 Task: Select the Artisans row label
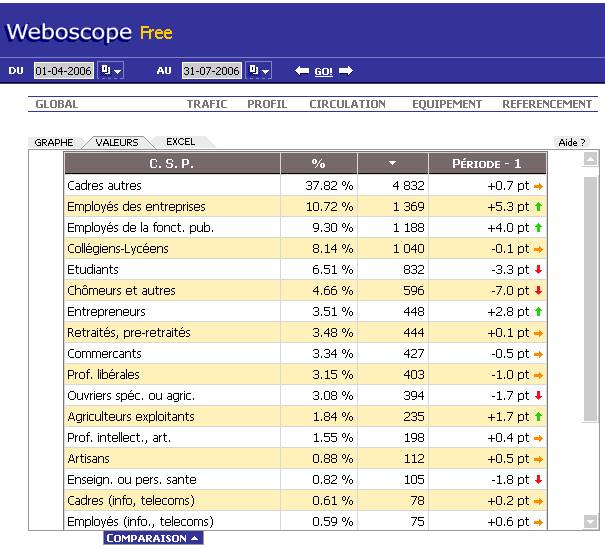coord(88,459)
